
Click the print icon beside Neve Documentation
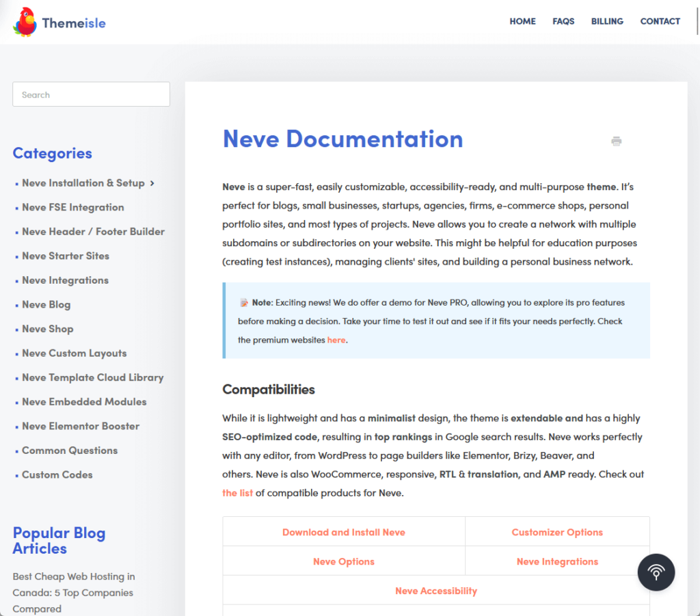[x=617, y=141]
